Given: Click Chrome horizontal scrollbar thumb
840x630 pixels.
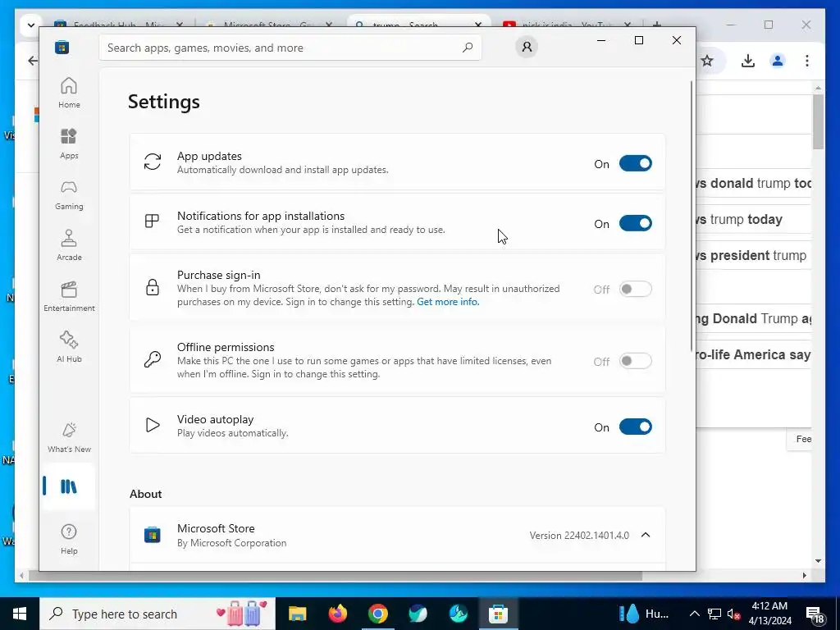Looking at the screenshot, I should 336,576.
